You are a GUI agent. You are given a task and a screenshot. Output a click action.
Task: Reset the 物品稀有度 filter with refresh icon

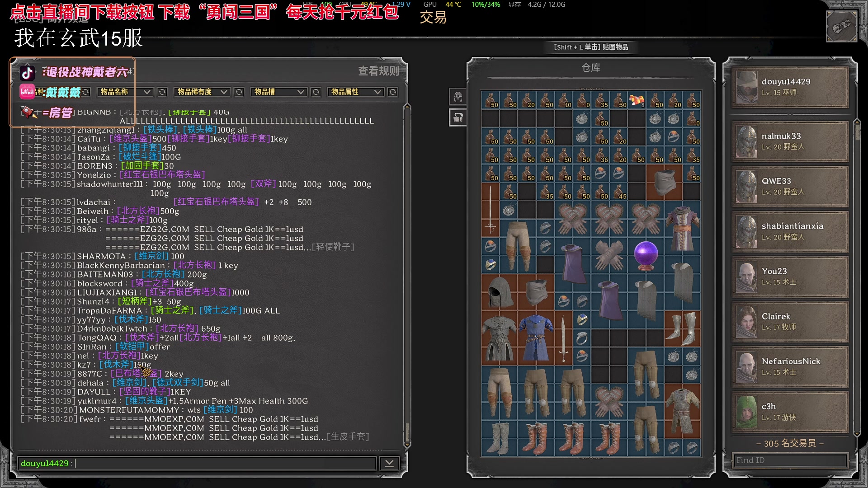coord(239,92)
